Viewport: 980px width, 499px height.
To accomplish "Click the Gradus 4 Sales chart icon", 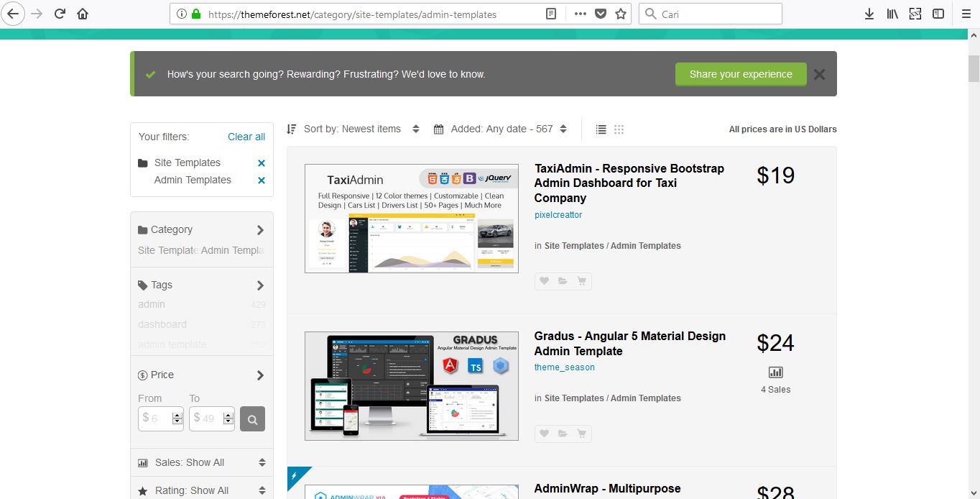I will pos(775,372).
